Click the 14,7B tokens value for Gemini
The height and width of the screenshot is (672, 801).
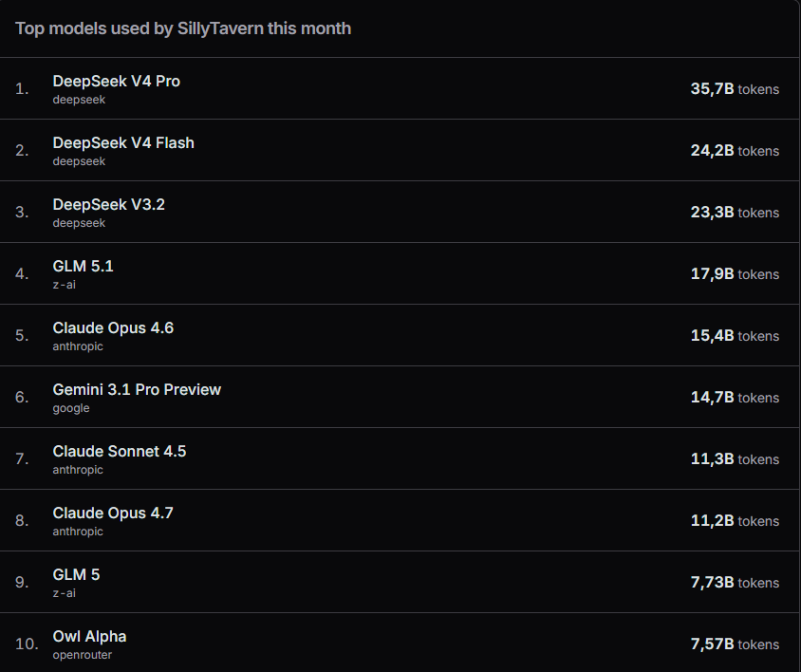click(735, 398)
